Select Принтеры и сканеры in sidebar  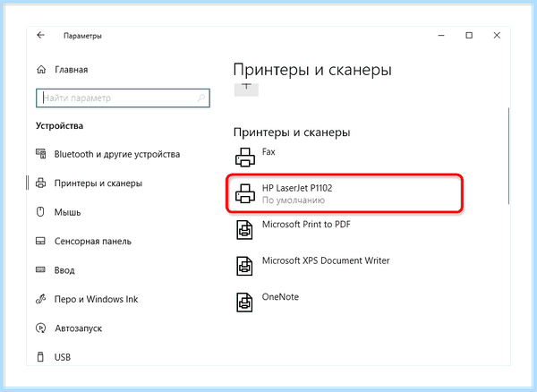click(98, 183)
